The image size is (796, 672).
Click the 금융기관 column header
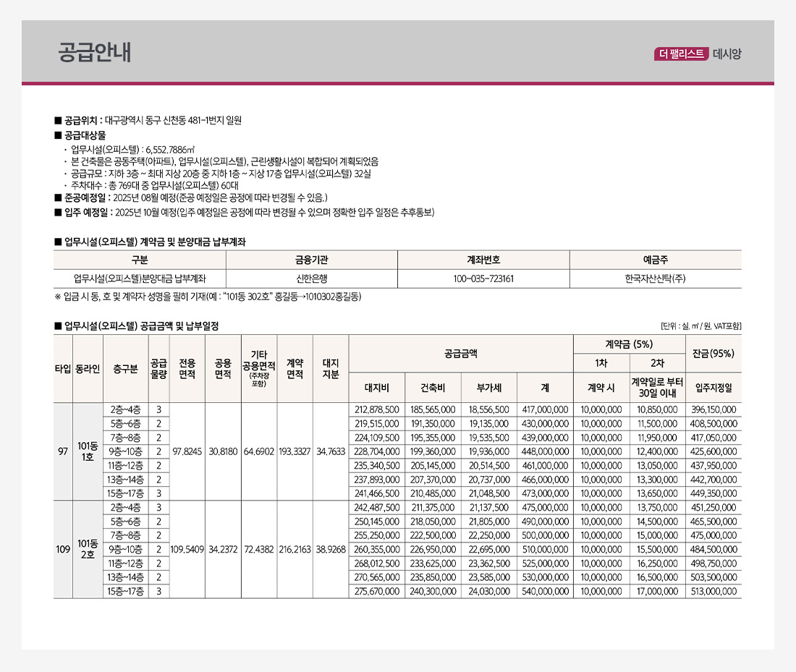click(312, 260)
